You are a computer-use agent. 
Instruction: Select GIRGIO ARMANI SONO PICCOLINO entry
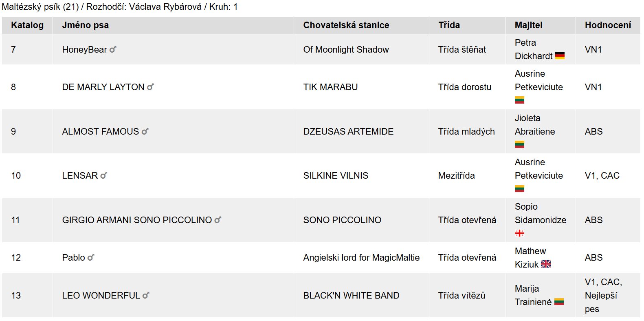(x=136, y=220)
